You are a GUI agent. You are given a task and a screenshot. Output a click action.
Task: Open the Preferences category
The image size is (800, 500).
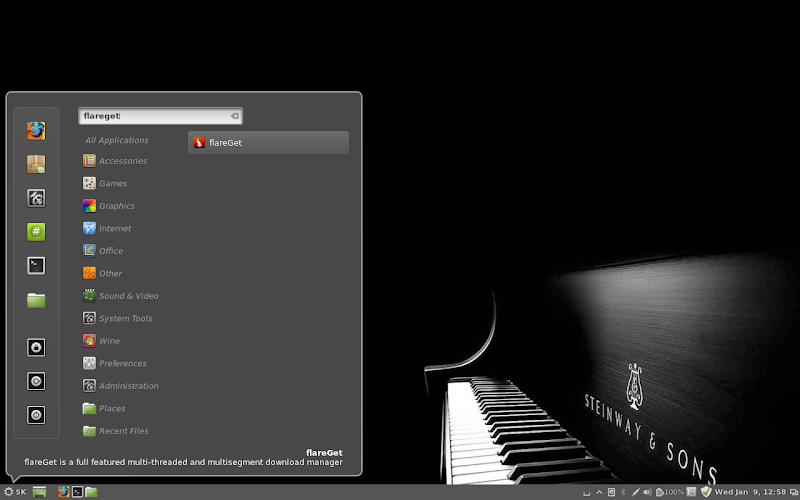[x=115, y=363]
